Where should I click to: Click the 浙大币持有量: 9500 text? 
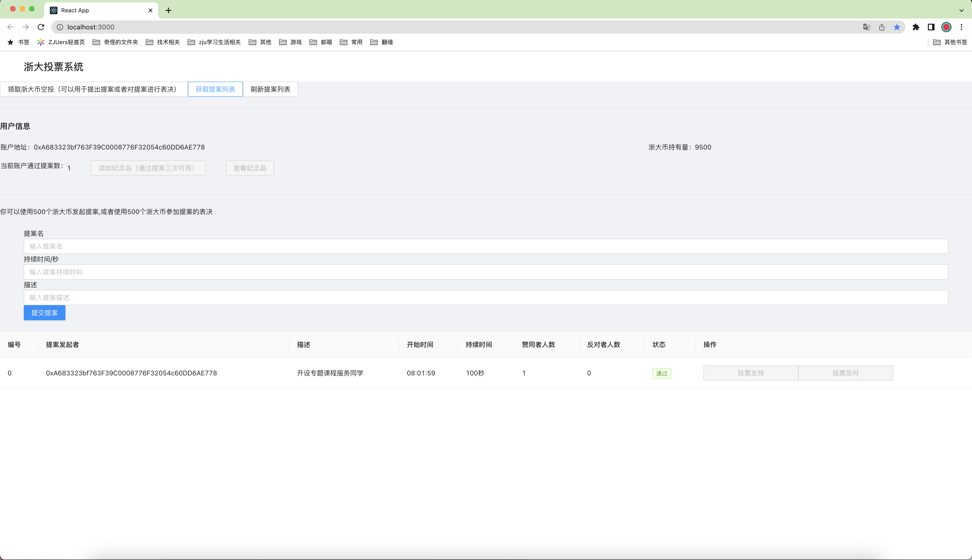[x=680, y=147]
